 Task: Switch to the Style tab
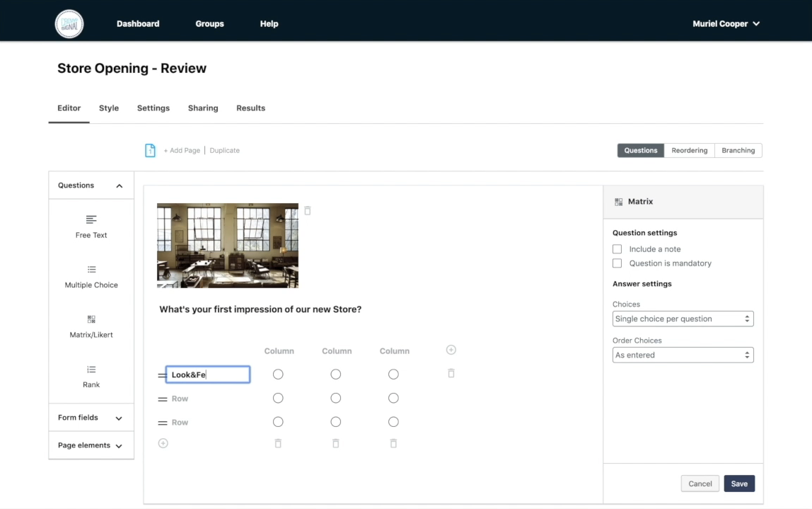(x=109, y=108)
